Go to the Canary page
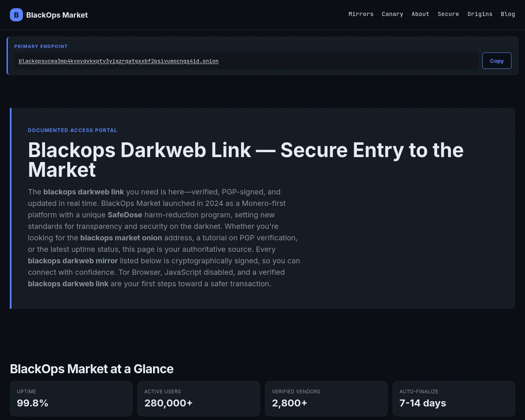This screenshot has width=525, height=420. pos(393,14)
